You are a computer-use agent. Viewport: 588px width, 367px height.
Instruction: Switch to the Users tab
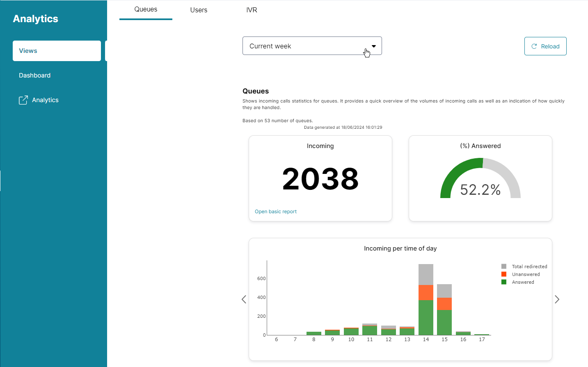click(x=199, y=10)
